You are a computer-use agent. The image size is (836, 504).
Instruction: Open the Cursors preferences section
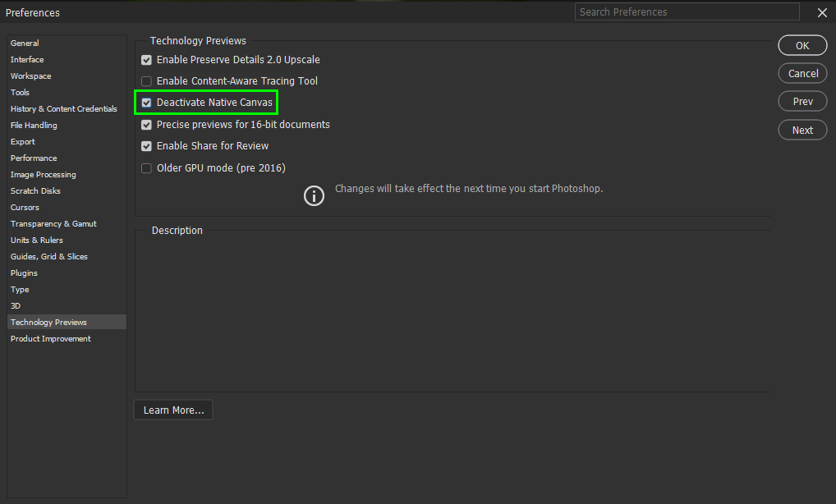25,207
